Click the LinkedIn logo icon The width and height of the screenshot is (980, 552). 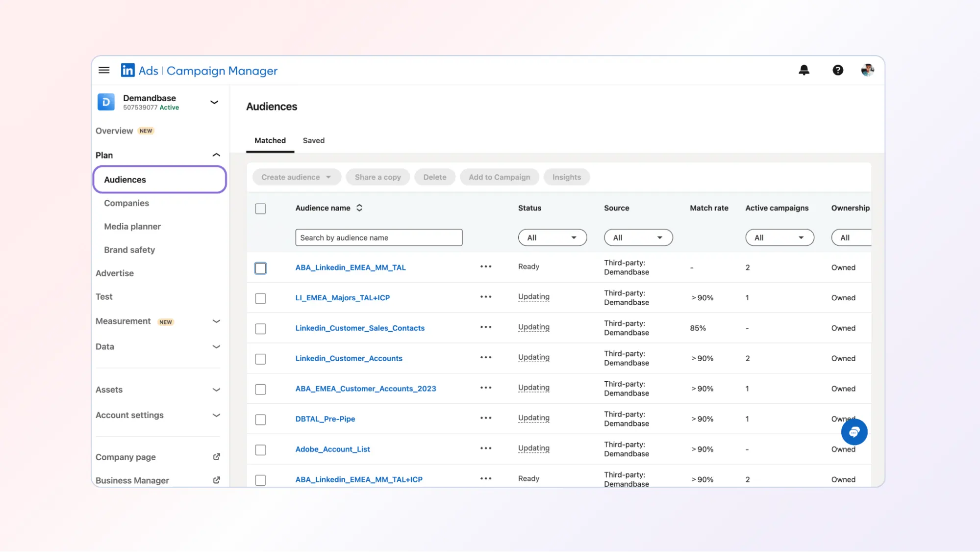128,70
